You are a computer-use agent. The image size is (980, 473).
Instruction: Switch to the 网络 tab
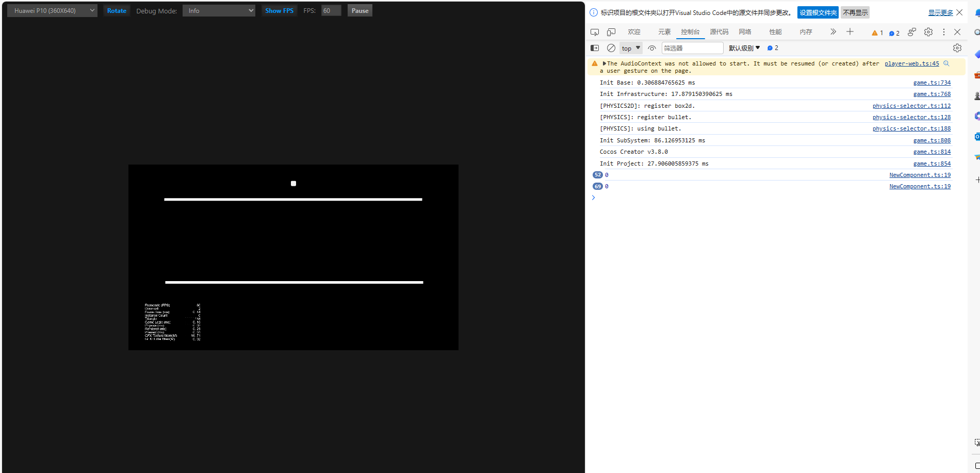745,32
